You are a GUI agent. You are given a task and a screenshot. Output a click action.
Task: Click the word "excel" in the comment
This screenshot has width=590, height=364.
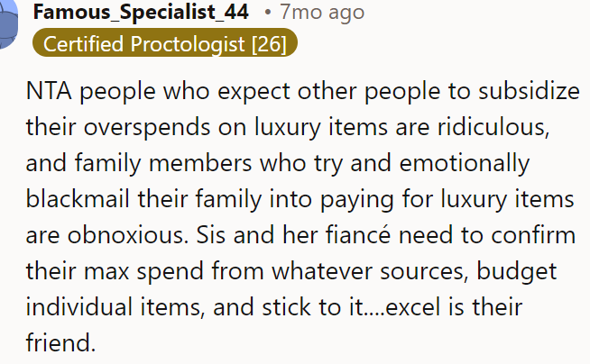click(x=412, y=307)
